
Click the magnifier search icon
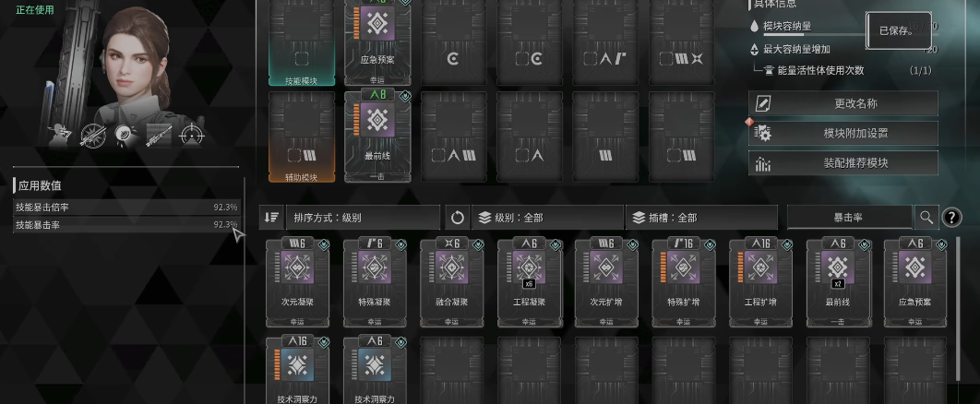coord(926,218)
